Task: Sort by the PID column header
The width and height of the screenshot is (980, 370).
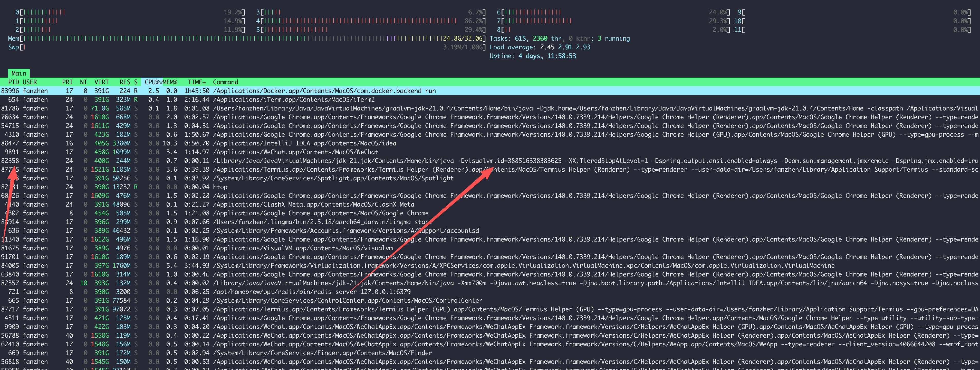Action: tap(13, 82)
